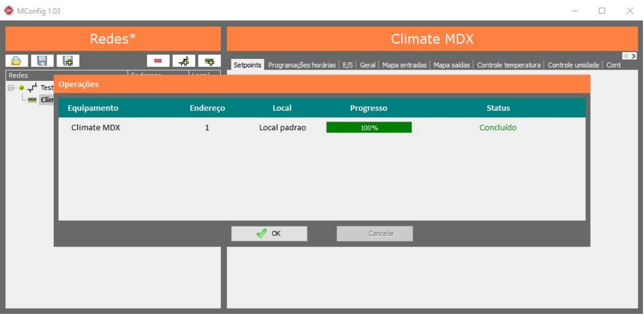Click the address value 1
The width and height of the screenshot is (644, 315).
[x=207, y=128]
